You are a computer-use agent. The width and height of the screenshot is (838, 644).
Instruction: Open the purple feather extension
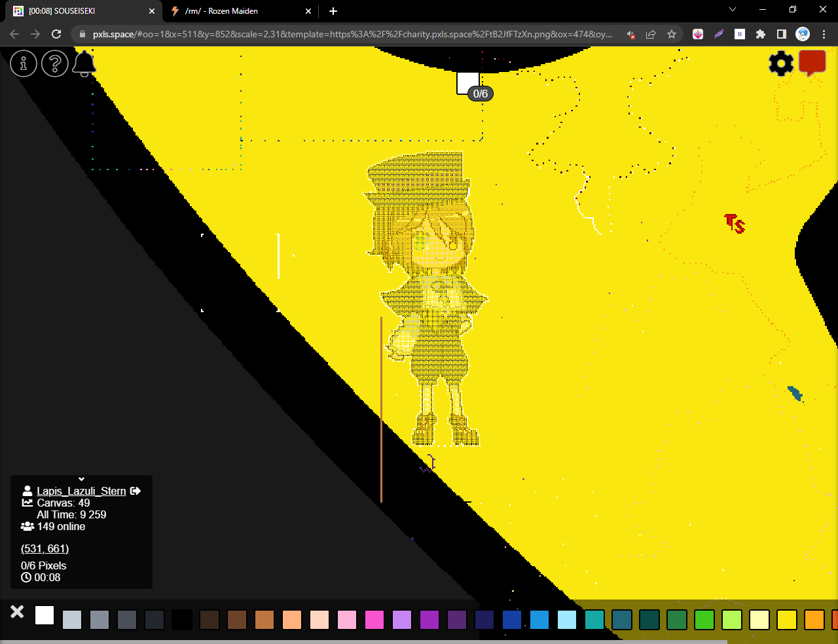click(x=719, y=34)
